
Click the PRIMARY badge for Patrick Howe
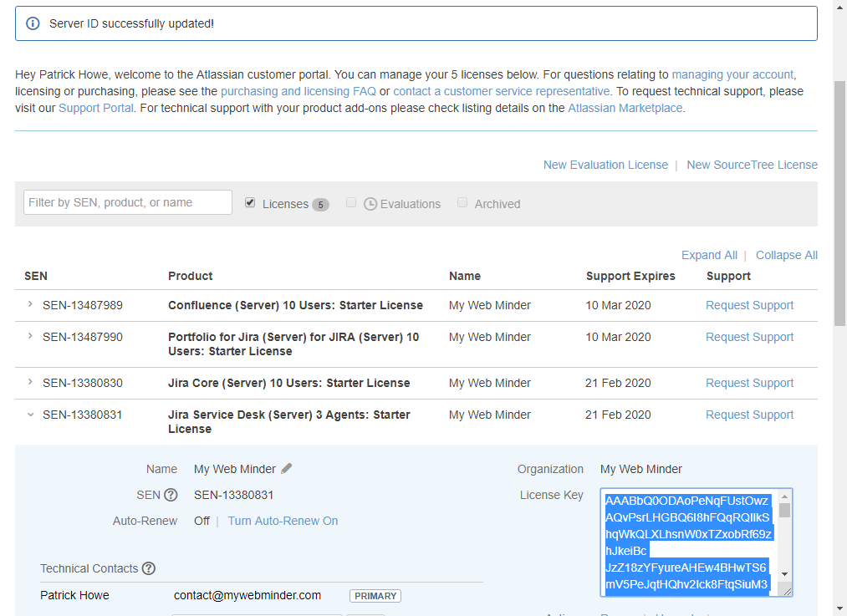click(375, 595)
